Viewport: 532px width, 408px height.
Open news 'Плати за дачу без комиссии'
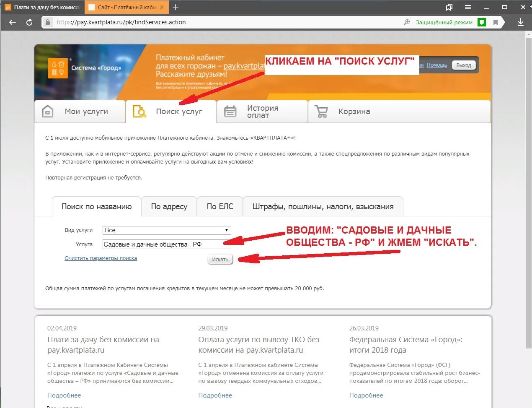[103, 345]
